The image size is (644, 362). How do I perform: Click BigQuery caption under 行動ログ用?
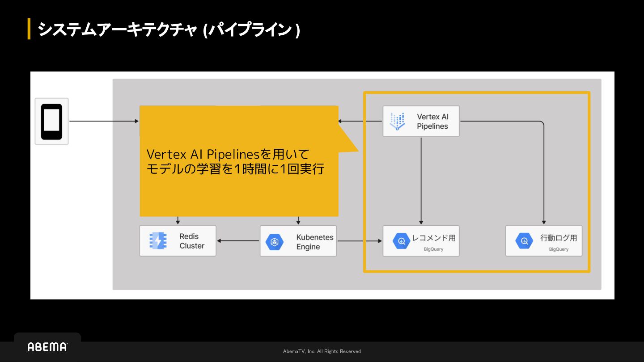click(559, 249)
